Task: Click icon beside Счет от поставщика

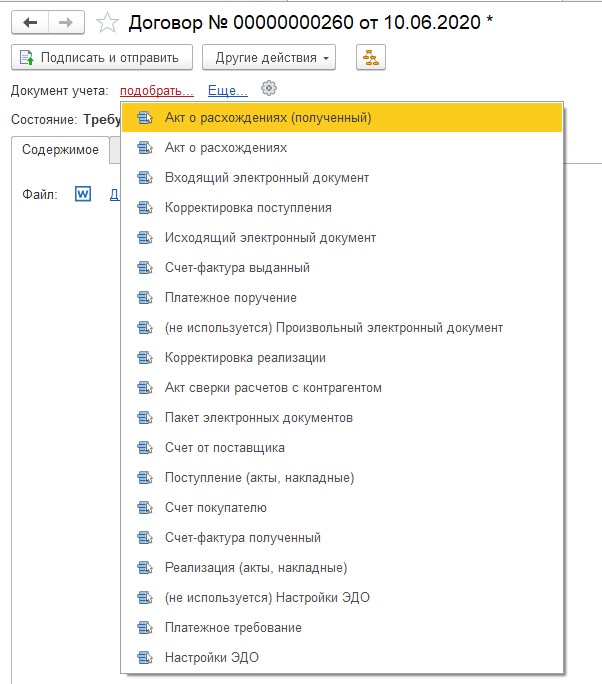Action: click(x=145, y=448)
